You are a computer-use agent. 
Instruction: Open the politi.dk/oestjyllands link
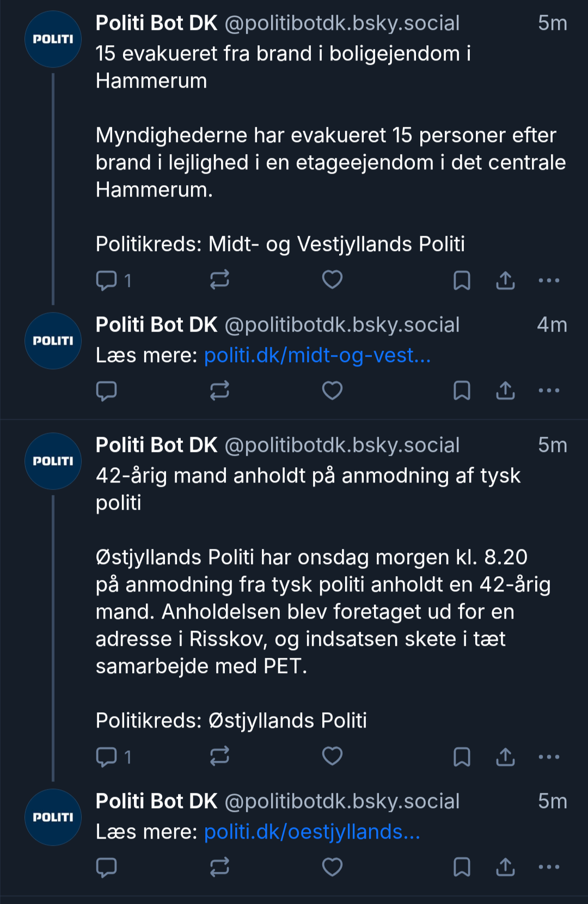pyautogui.click(x=312, y=832)
